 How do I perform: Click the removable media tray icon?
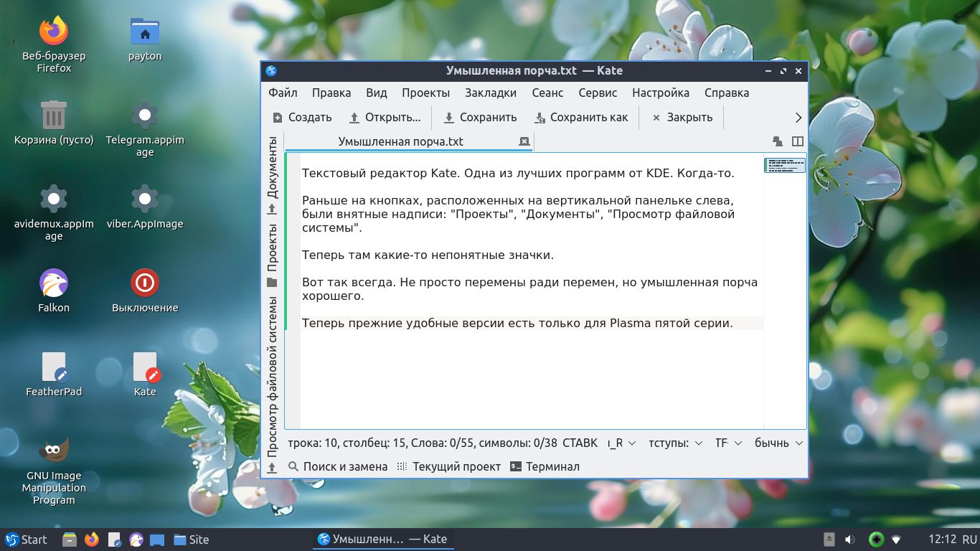point(829,540)
